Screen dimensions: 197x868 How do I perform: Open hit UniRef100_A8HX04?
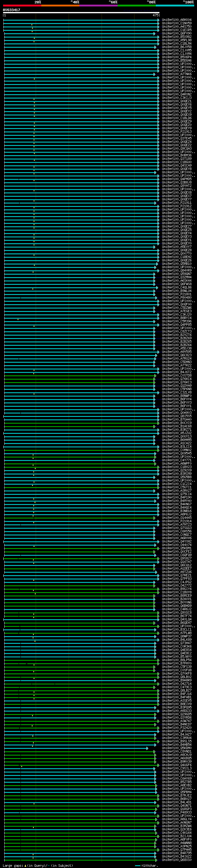coord(177,20)
